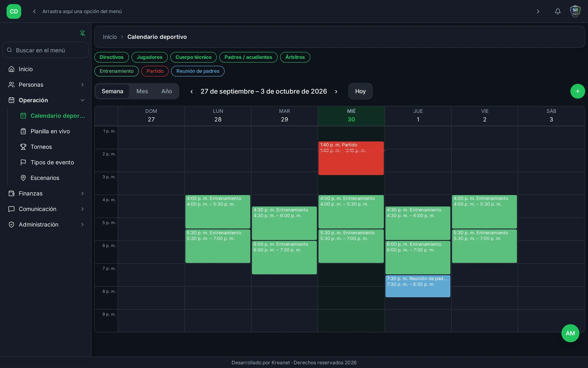588x368 pixels.
Task: Switch to the Semana view tab
Action: tap(112, 91)
